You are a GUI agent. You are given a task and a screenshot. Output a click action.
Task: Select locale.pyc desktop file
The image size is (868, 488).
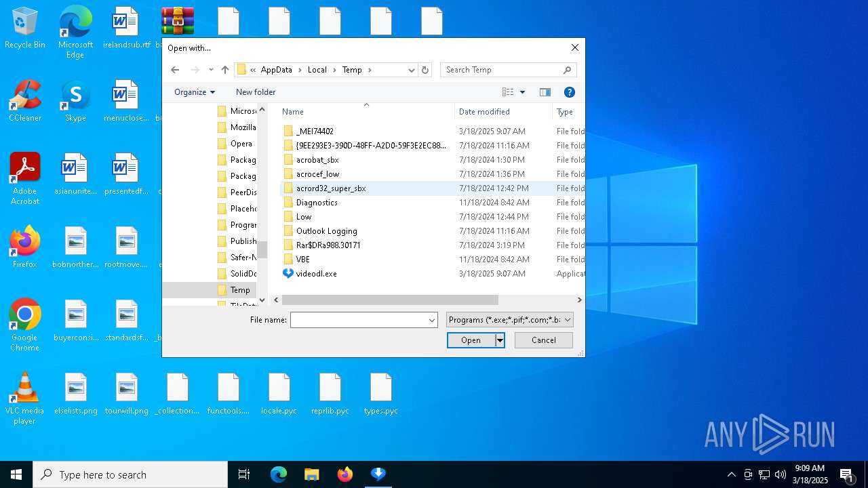(x=279, y=394)
